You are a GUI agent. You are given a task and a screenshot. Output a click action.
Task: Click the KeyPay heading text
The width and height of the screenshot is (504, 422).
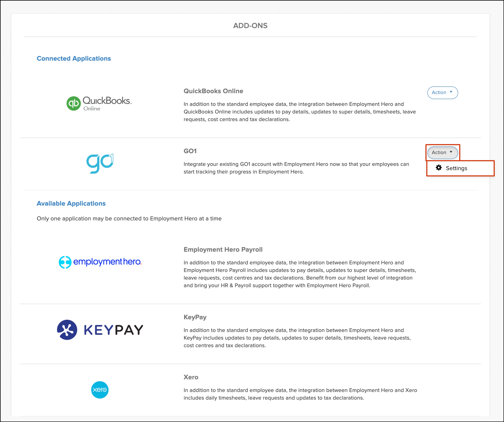coord(195,317)
